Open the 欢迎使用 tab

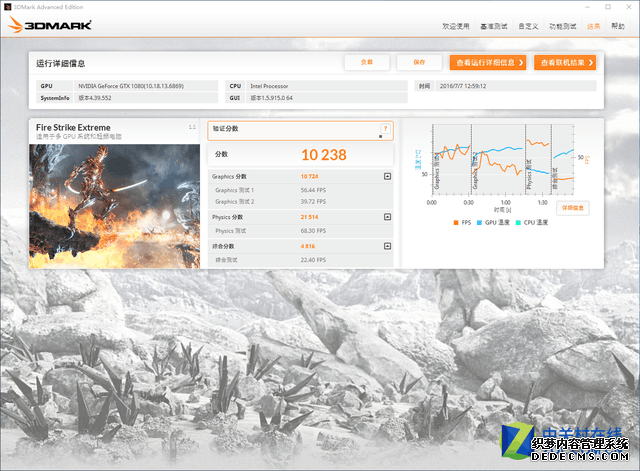click(456, 27)
